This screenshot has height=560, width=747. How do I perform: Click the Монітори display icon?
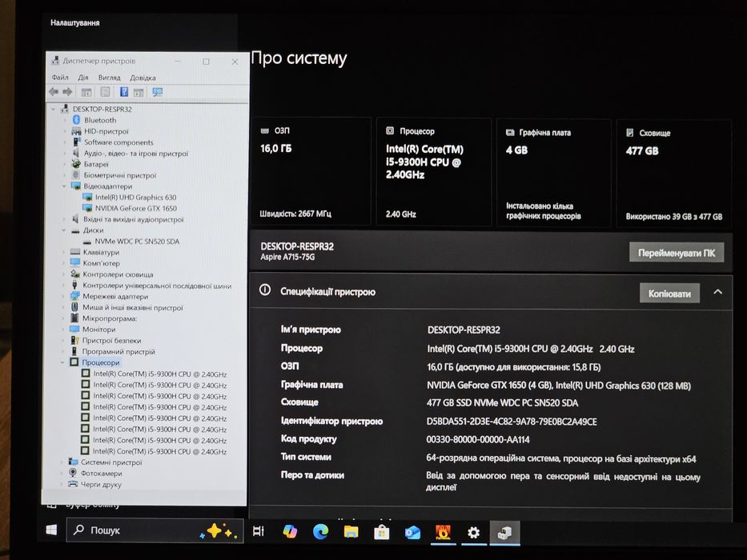pos(74,329)
